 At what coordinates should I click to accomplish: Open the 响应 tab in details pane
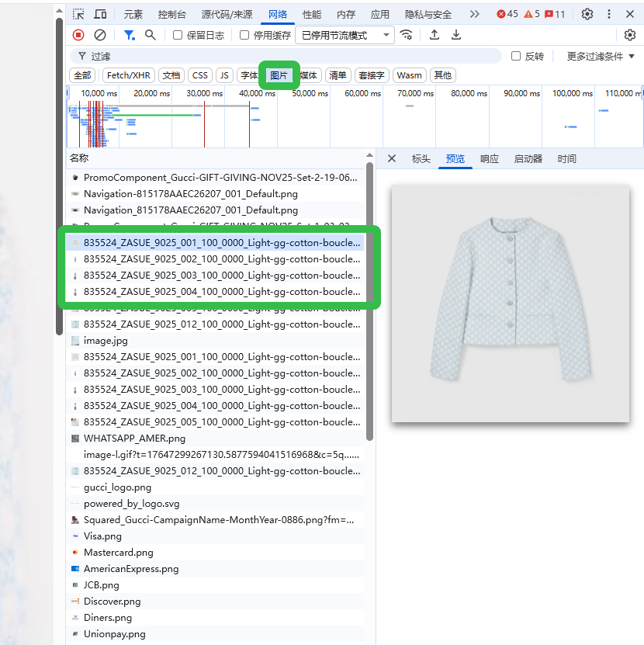[x=490, y=158]
